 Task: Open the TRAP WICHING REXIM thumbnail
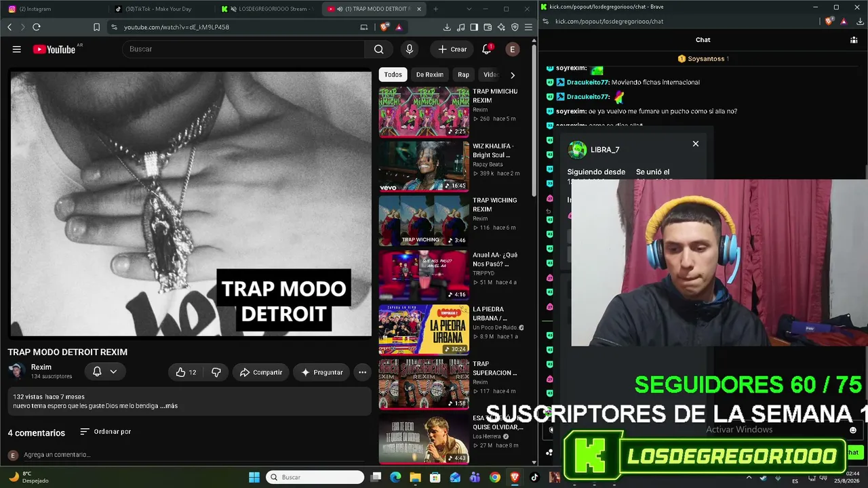[424, 221]
